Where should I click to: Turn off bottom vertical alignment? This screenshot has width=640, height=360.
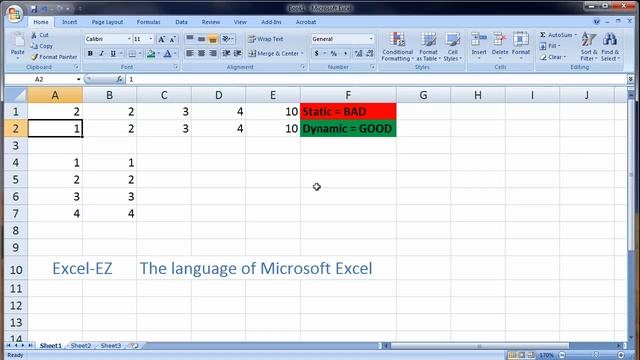(213, 39)
